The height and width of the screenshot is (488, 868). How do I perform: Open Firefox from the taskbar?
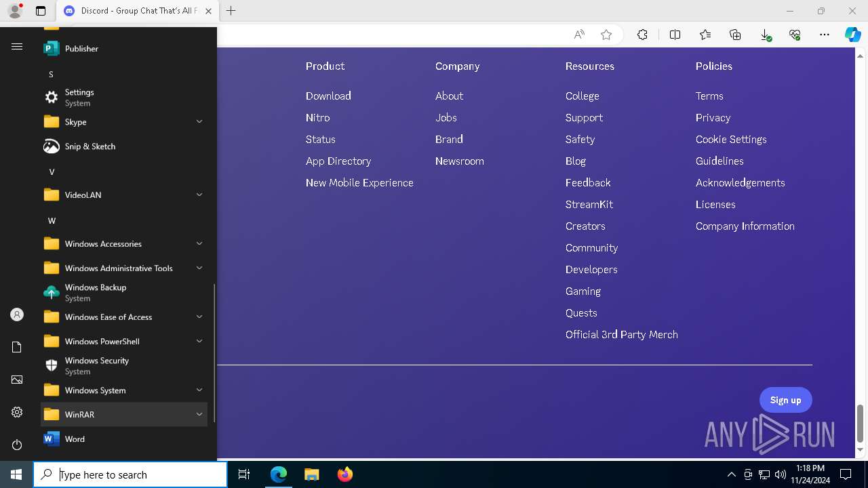click(345, 474)
